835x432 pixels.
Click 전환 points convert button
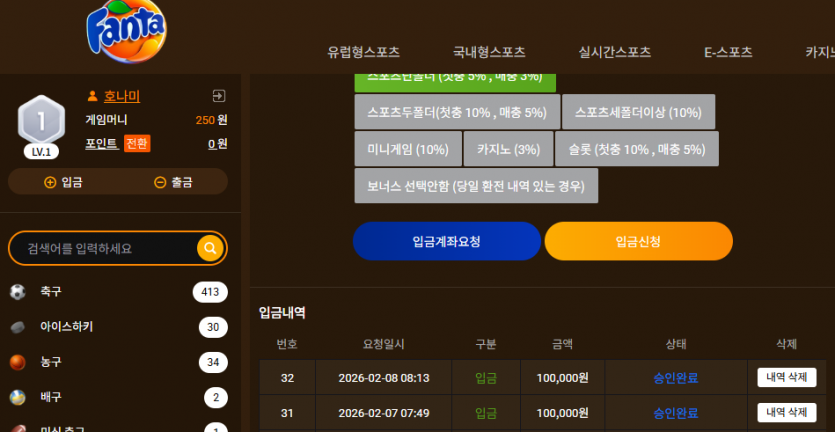pyautogui.click(x=137, y=144)
